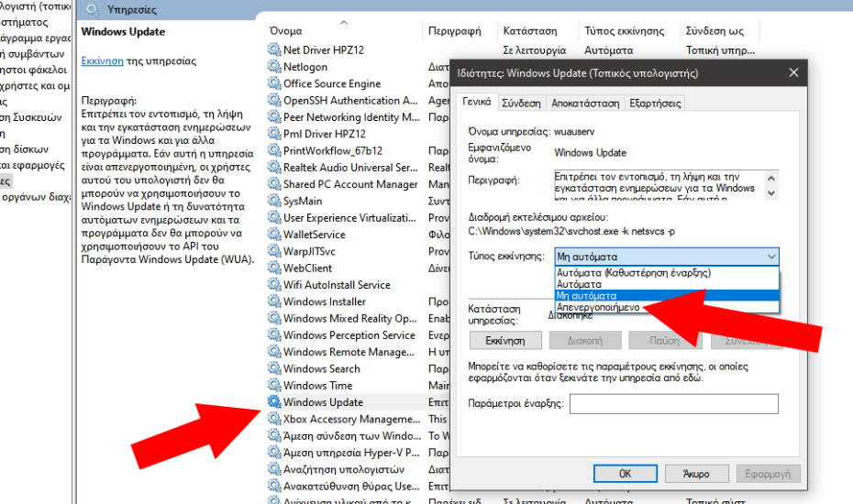
Task: Switch to the Σύνδεση tab
Action: point(521,104)
